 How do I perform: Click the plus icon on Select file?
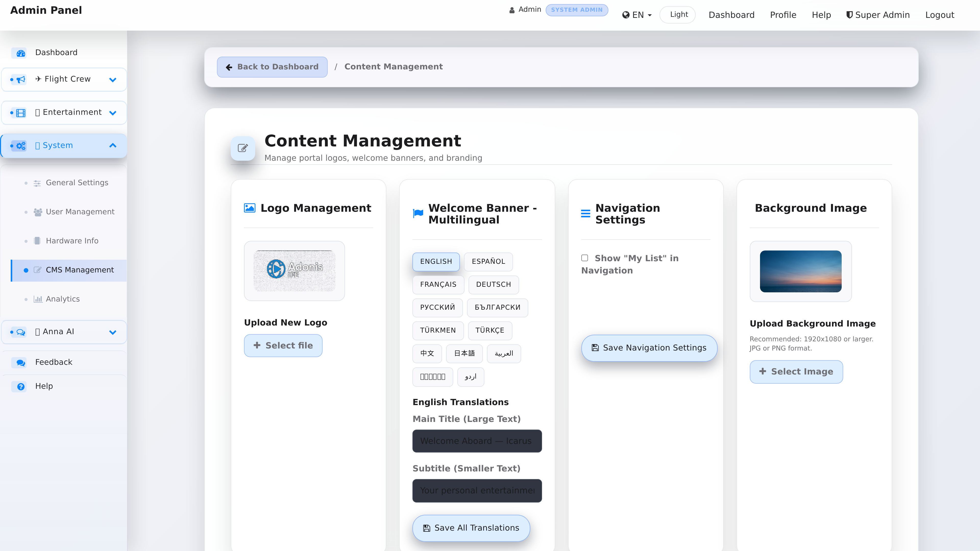pos(257,345)
